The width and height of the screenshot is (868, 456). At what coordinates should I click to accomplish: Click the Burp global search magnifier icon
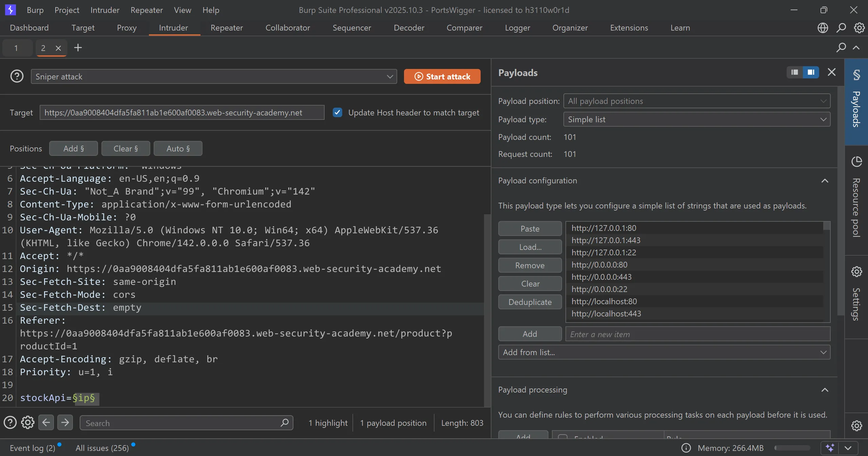coord(841,28)
